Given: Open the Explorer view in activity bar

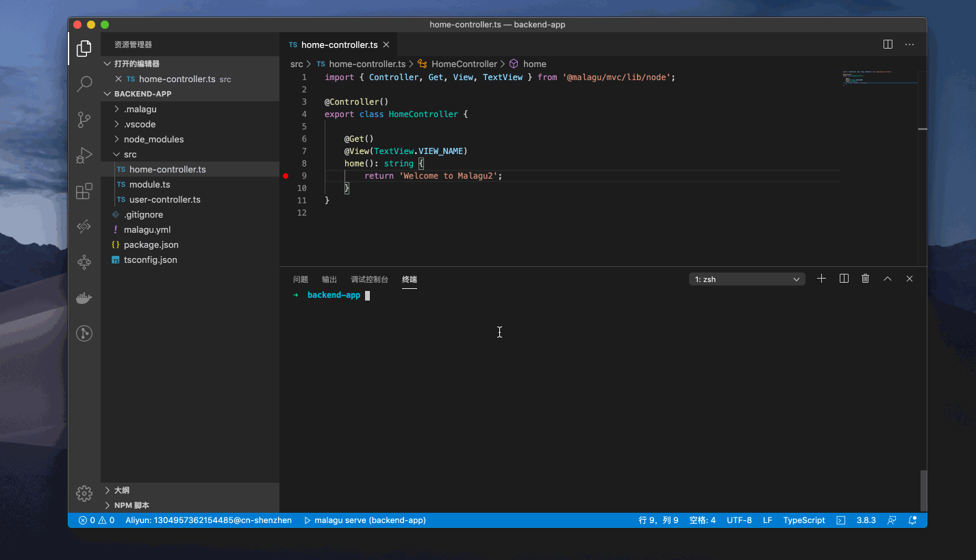Looking at the screenshot, I should 84,49.
